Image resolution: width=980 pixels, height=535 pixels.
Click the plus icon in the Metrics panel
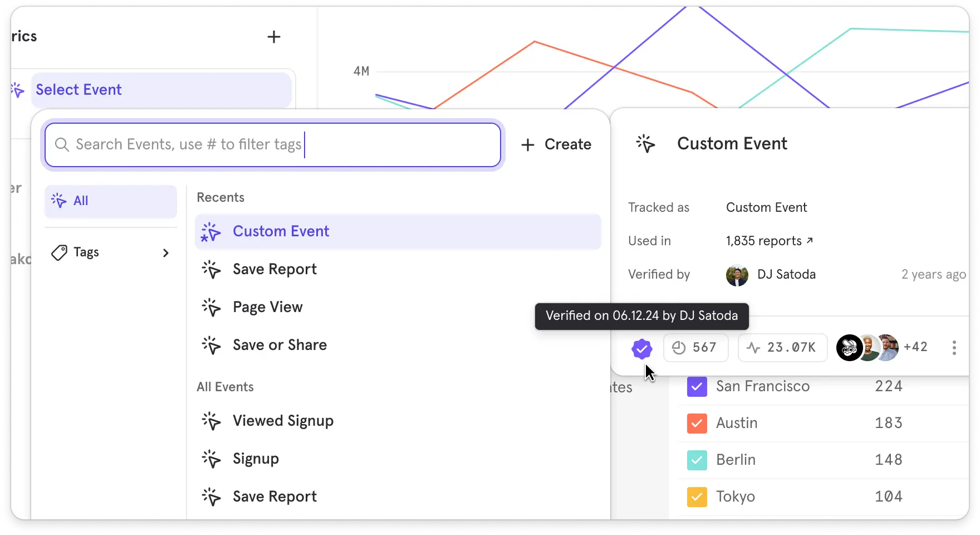[x=273, y=37]
